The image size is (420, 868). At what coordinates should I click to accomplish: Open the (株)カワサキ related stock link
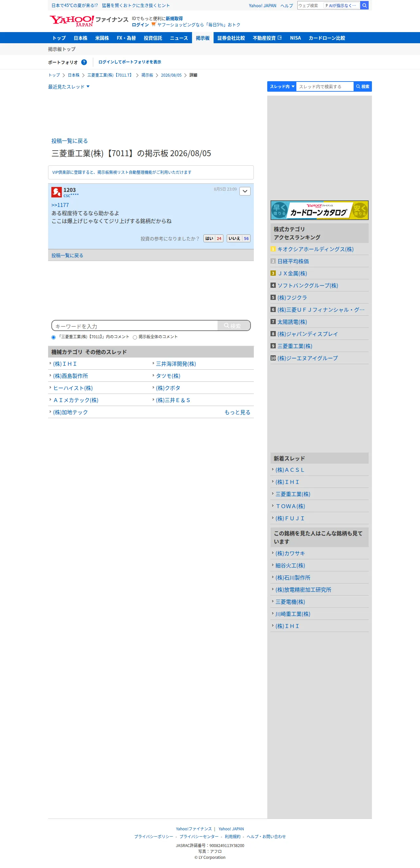pos(290,554)
